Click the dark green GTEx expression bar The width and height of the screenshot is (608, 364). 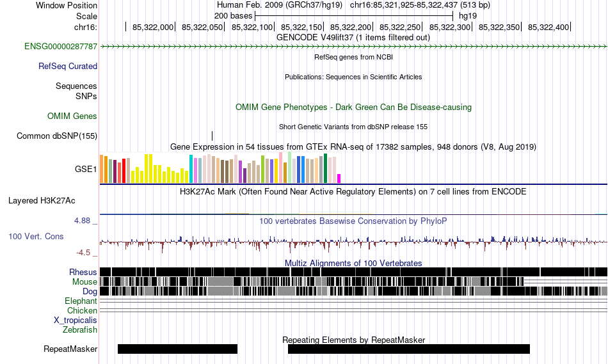pyautogui.click(x=326, y=168)
